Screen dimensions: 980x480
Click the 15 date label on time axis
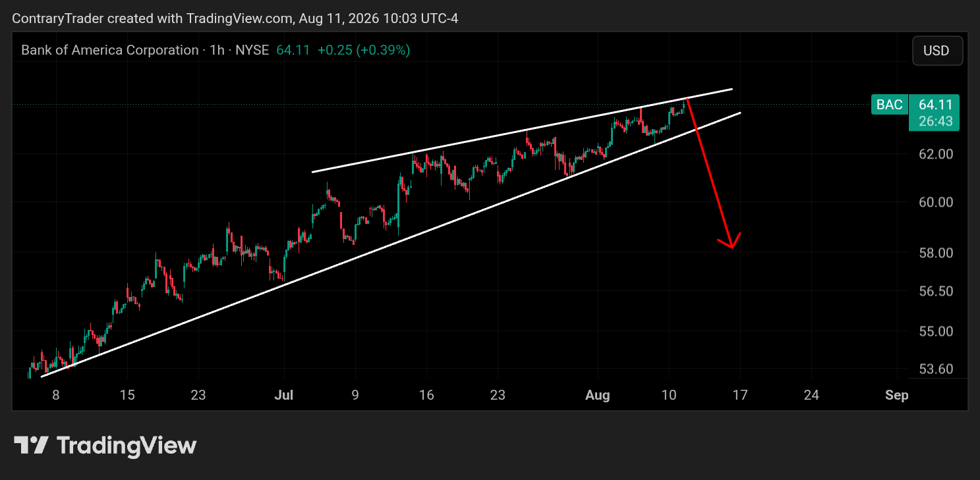[127, 395]
